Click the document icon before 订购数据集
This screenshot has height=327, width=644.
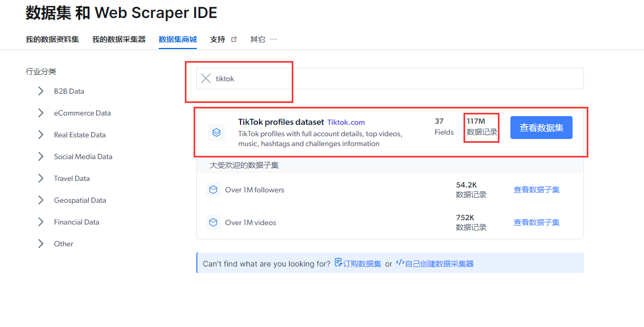point(339,263)
